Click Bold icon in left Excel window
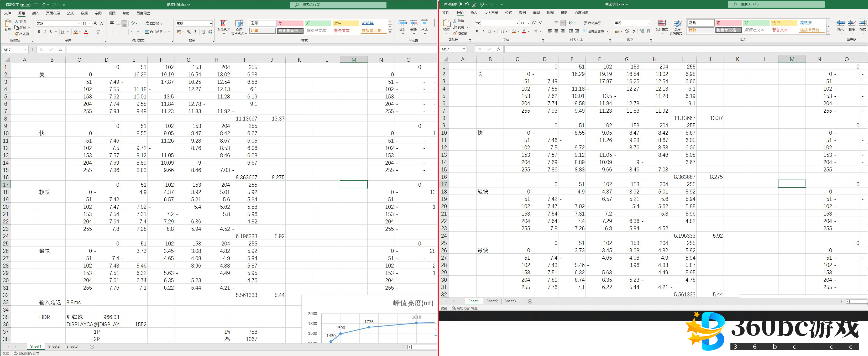 tap(39, 32)
